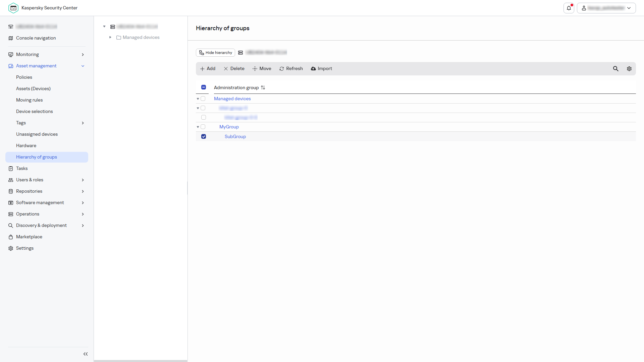
Task: Collapse the Asset management section
Action: coord(83,66)
